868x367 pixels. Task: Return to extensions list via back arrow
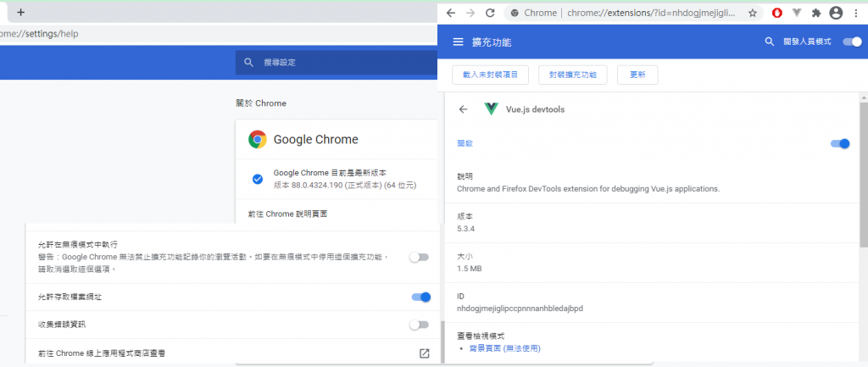(x=464, y=109)
